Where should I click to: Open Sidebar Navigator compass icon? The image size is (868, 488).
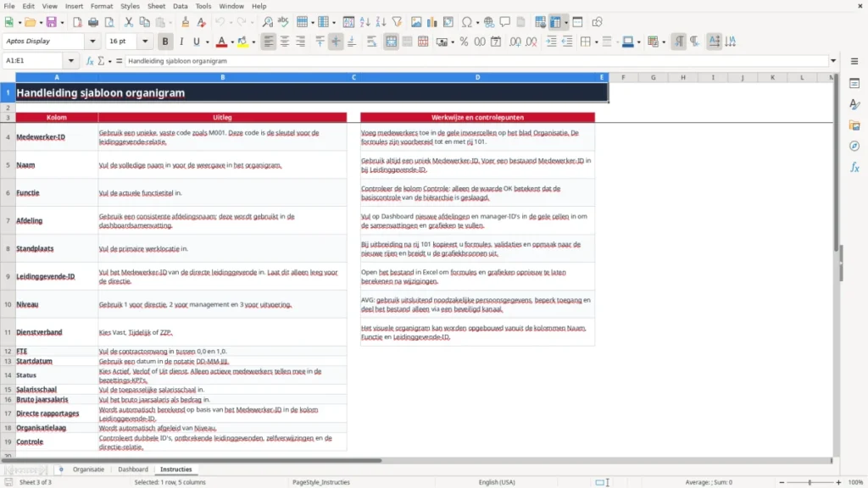coord(854,146)
